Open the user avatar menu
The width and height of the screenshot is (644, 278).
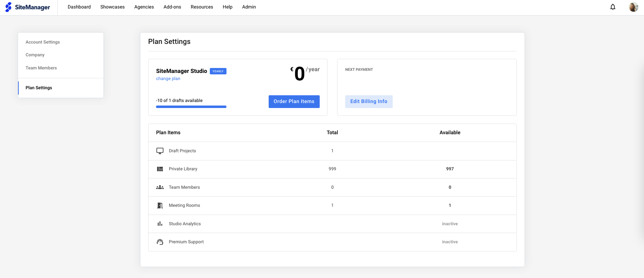click(634, 7)
